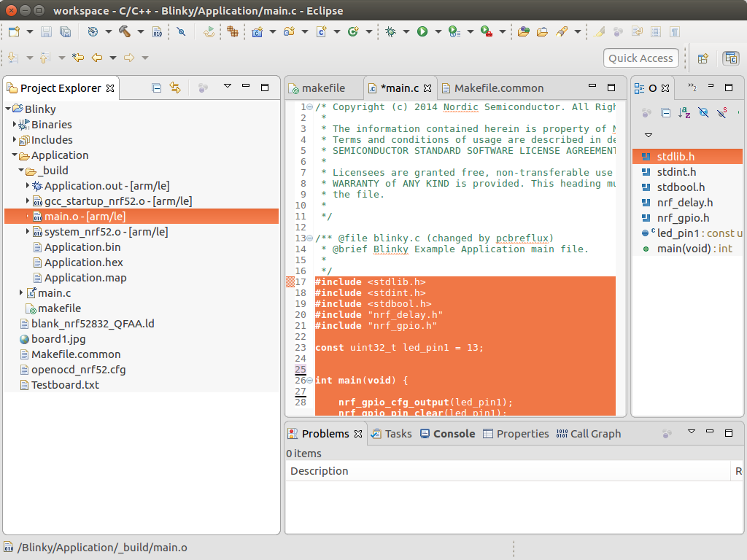This screenshot has width=747, height=560.
Task: Click the New C Source File icon
Action: (x=322, y=32)
